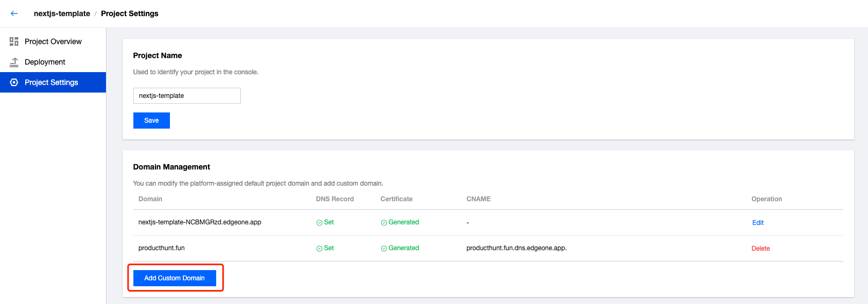Click the DNS Set checkmark for edgeone.app domain
Viewport: 868px width, 304px height.
click(319, 223)
